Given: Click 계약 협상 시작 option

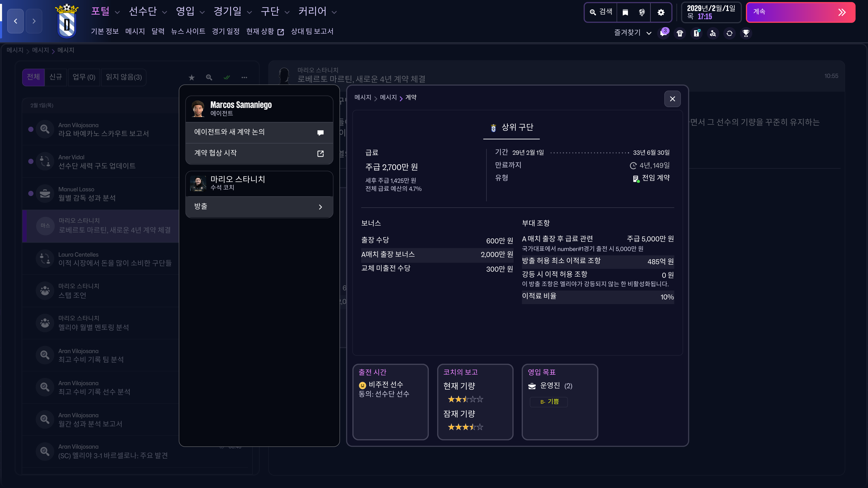Looking at the screenshot, I should pyautogui.click(x=259, y=153).
